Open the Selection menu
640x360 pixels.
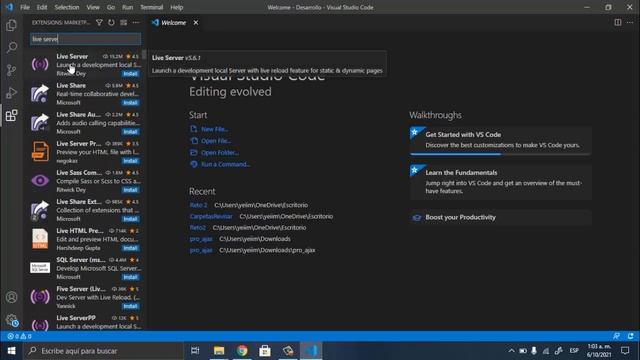[67, 7]
